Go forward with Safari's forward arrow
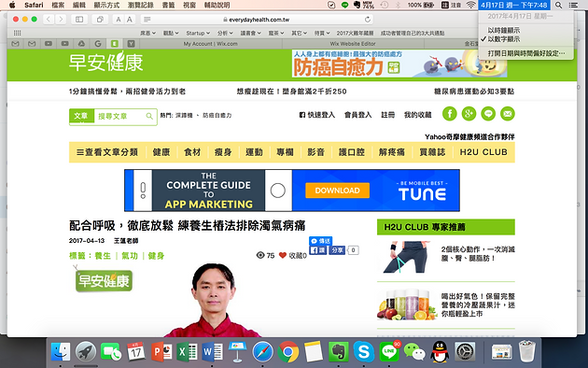 coord(61,20)
